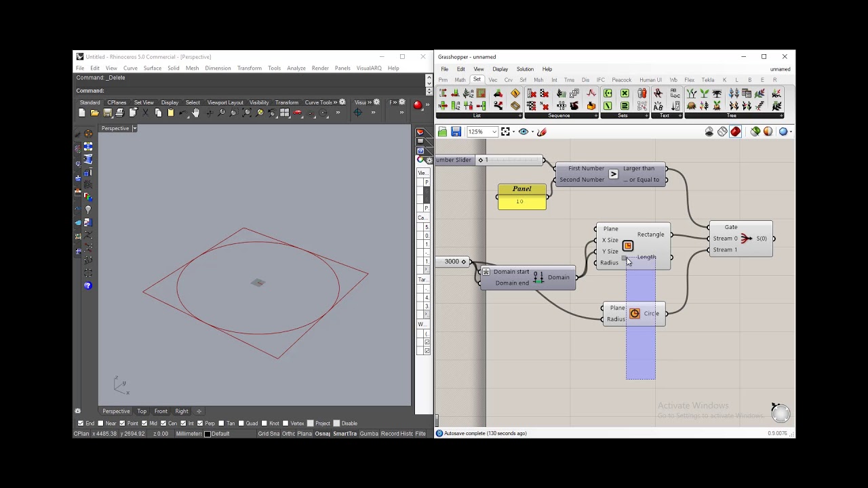Open the 125% zoom level dropdown
The image size is (868, 488).
494,131
